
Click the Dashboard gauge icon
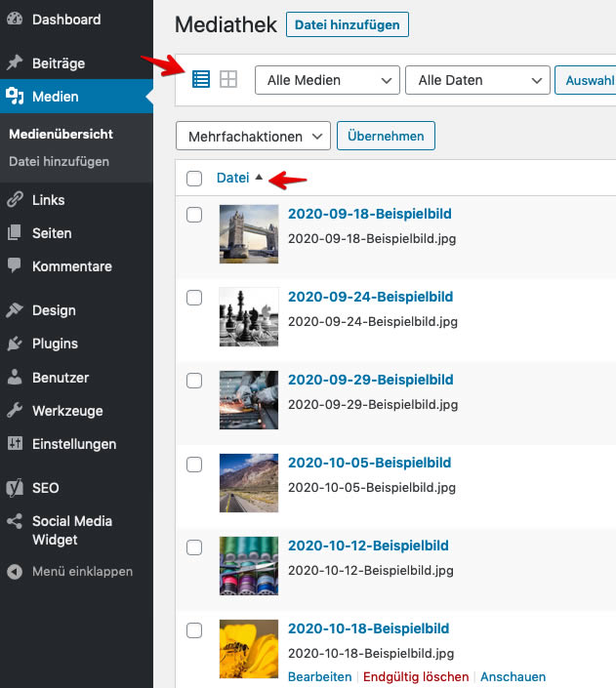coord(15,19)
